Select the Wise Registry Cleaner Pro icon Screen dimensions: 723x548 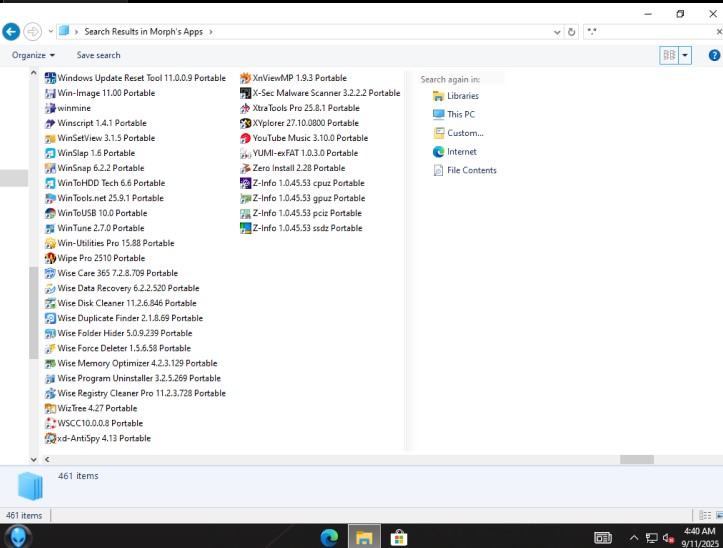tap(50, 393)
